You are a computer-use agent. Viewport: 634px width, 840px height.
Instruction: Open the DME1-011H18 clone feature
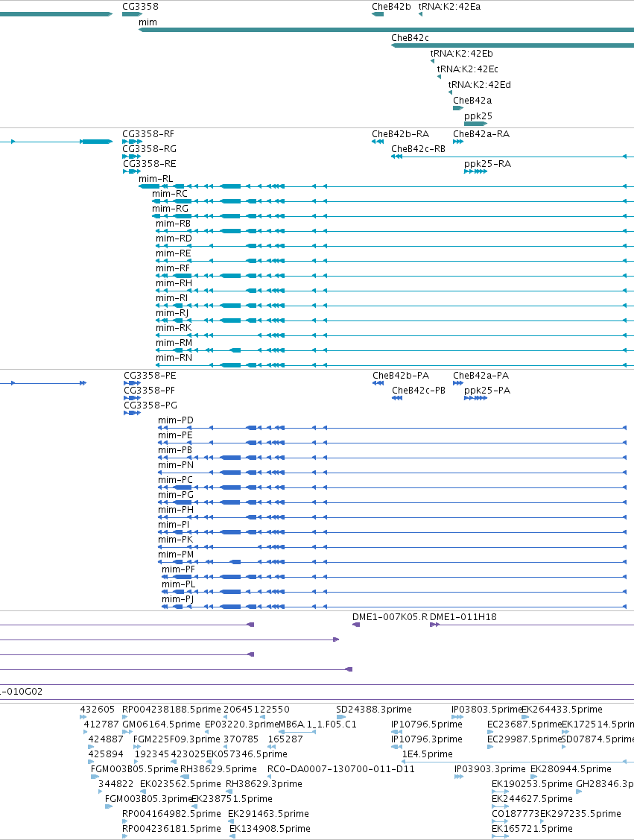coord(463,617)
